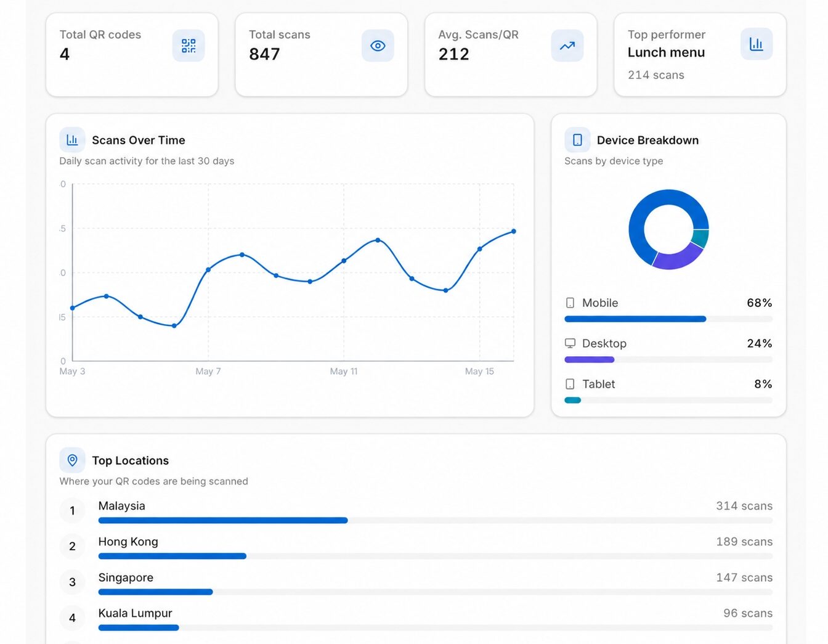
Task: Click the '24%' Desktop percentage
Action: [760, 344]
